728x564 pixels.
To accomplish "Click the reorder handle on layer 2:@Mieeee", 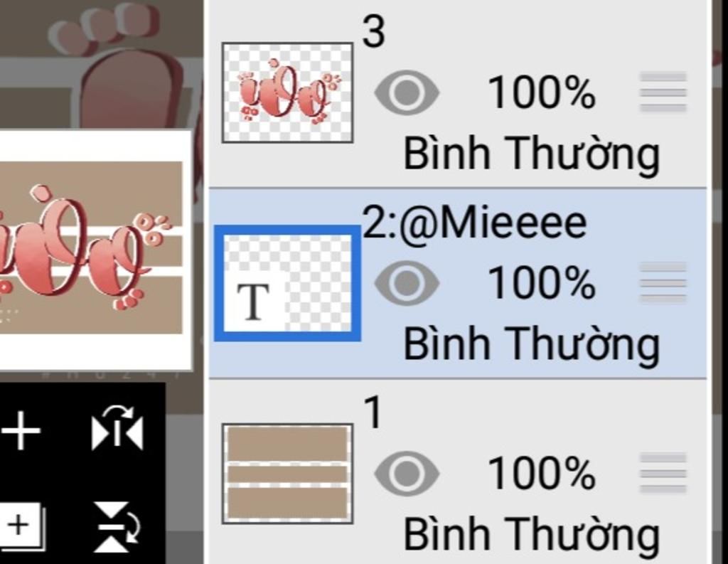I will pyautogui.click(x=663, y=282).
